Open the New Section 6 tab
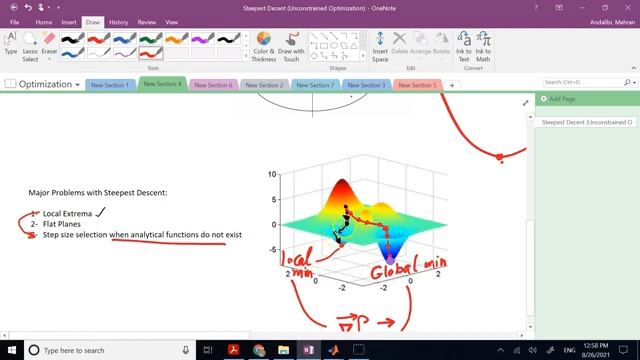The image size is (640, 360). click(213, 85)
